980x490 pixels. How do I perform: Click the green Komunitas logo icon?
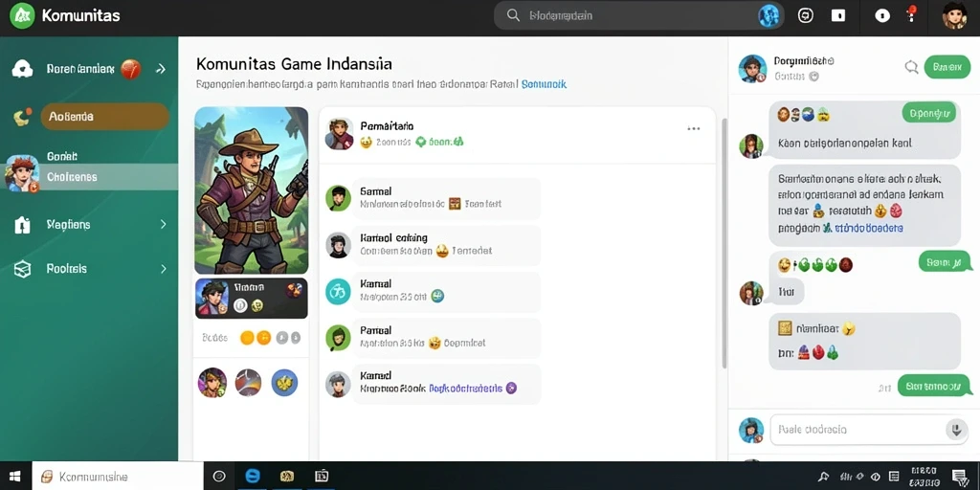coord(23,15)
